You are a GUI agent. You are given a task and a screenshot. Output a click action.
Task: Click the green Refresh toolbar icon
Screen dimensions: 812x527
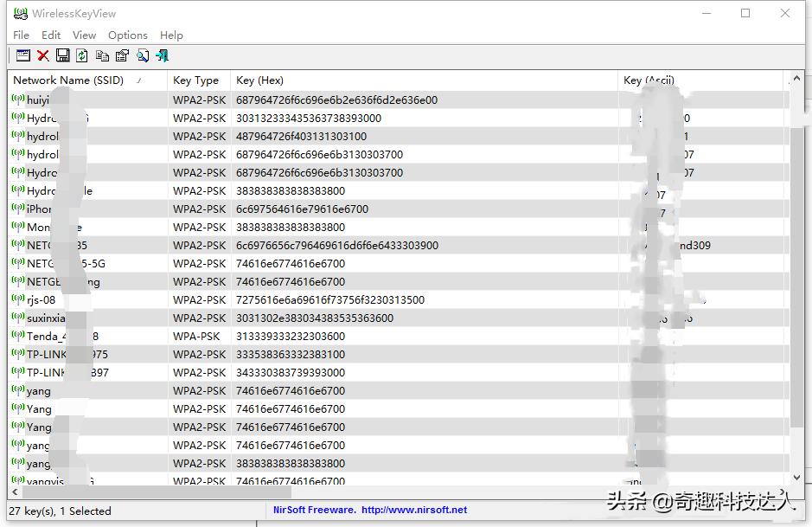point(82,55)
